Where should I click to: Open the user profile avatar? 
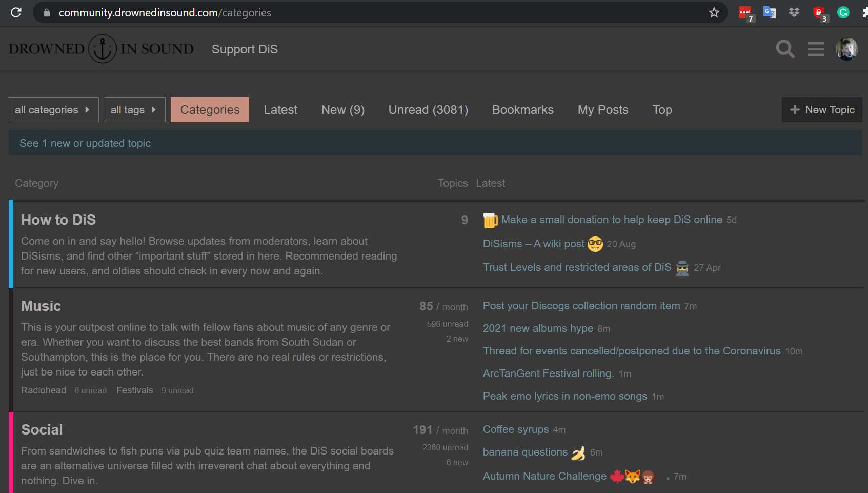[847, 49]
